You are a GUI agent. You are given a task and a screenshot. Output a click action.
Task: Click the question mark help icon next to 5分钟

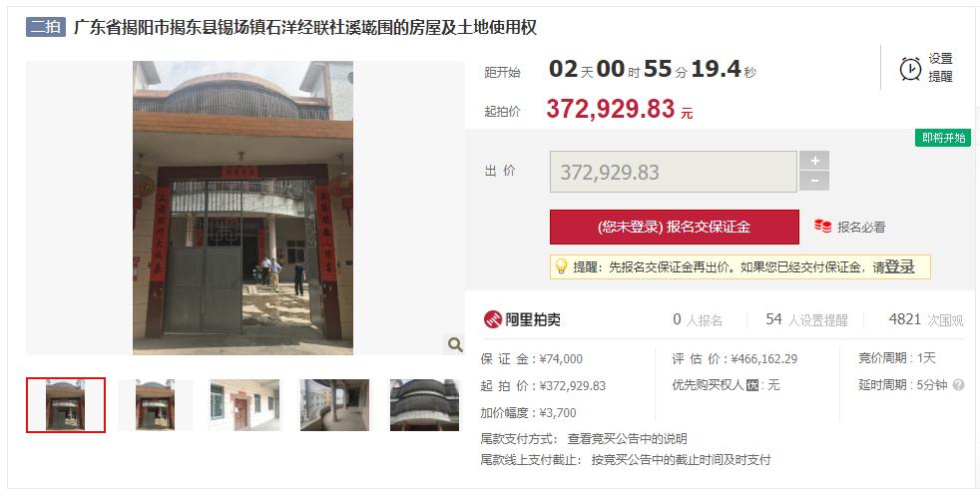tap(958, 385)
